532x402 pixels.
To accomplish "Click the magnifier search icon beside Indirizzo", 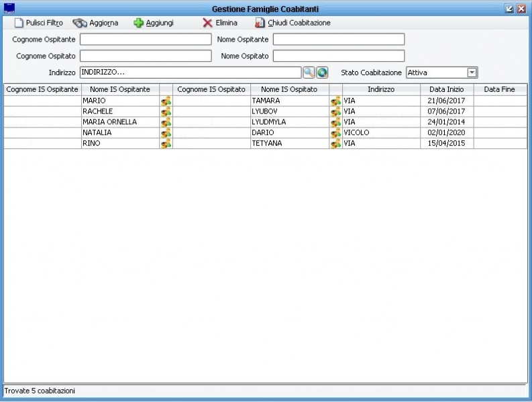I will coord(309,72).
